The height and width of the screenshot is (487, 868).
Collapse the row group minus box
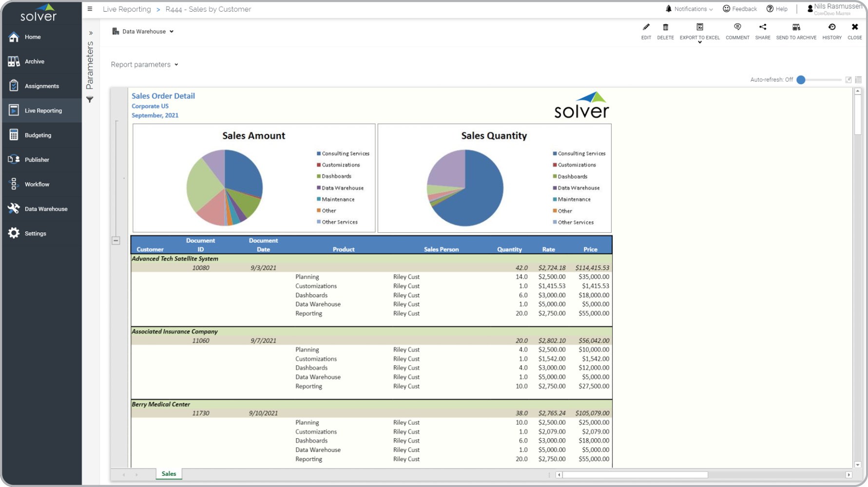click(116, 241)
